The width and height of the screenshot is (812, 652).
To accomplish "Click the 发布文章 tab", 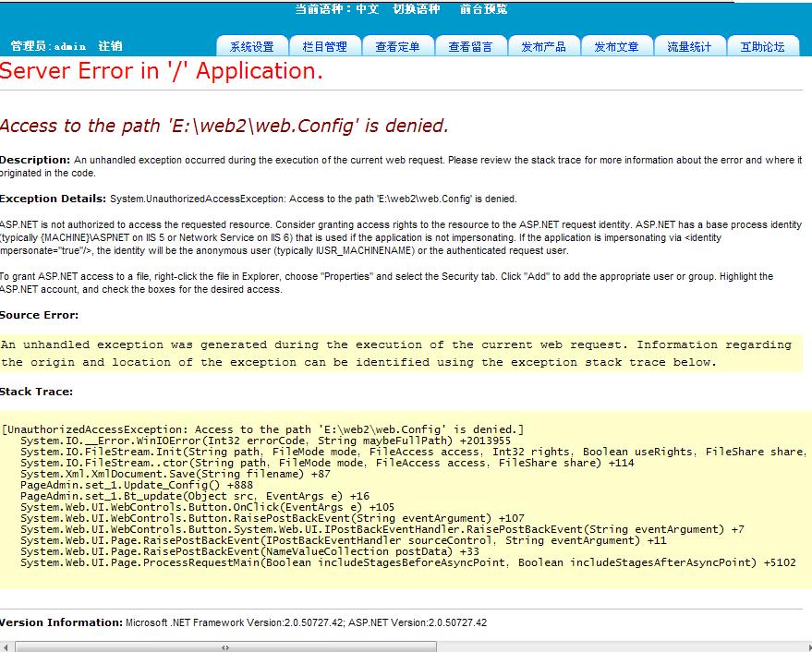I will point(616,46).
